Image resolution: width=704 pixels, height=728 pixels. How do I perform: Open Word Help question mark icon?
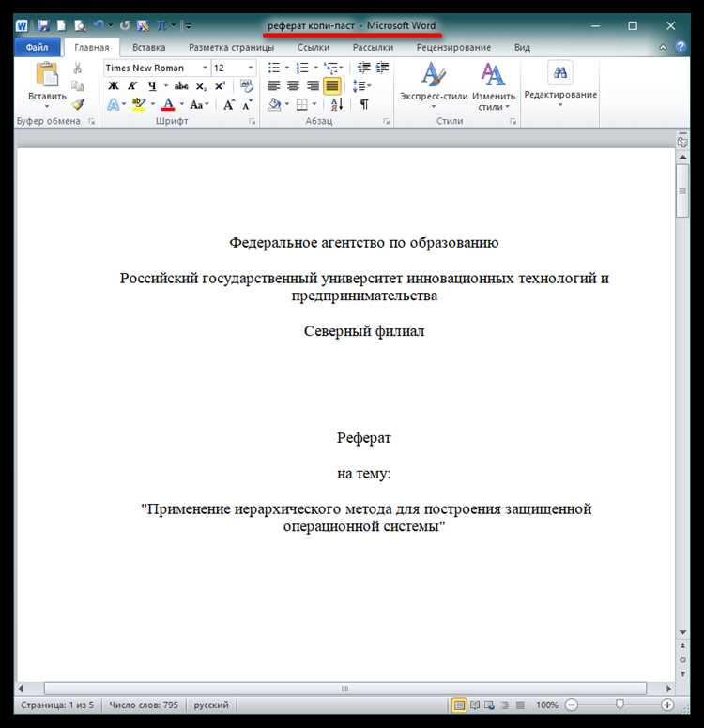681,47
